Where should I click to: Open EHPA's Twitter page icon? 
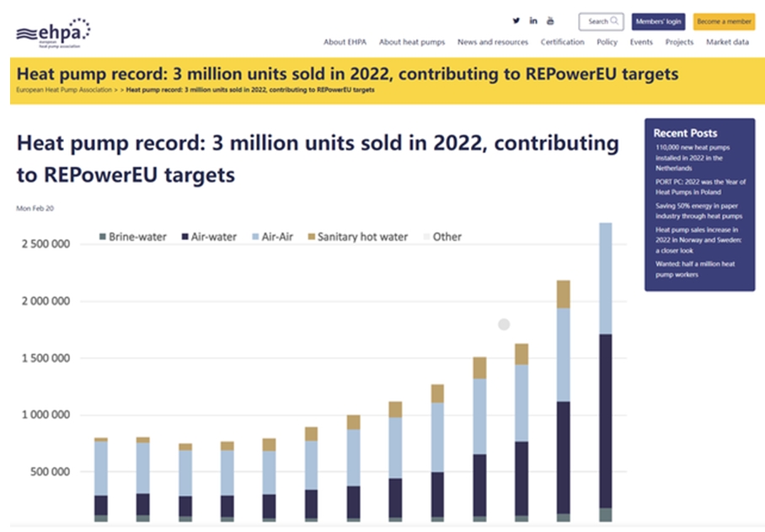pyautogui.click(x=516, y=20)
